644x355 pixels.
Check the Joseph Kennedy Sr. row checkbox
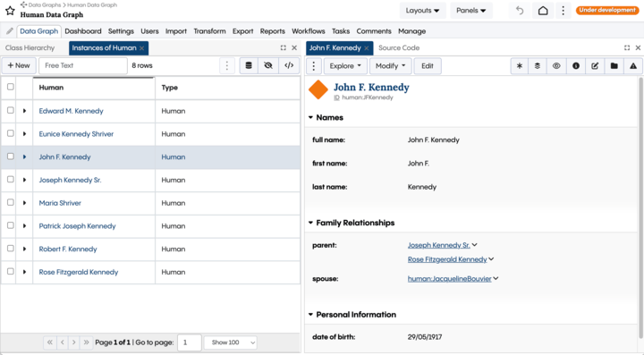11,180
